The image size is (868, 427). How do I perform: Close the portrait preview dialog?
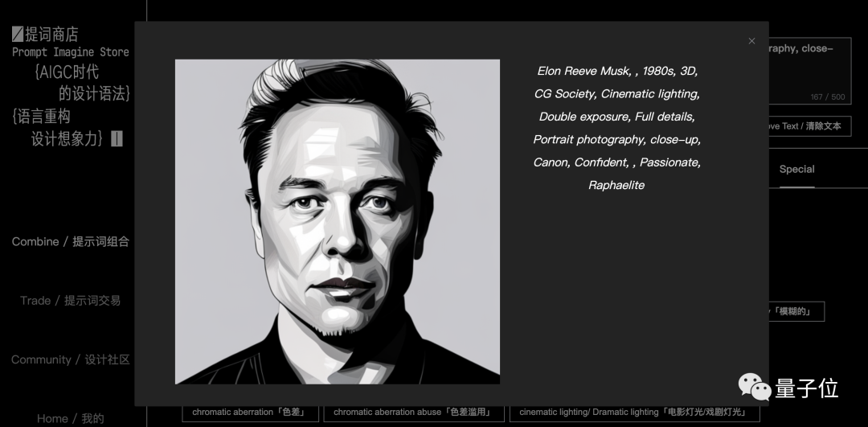pyautogui.click(x=751, y=41)
